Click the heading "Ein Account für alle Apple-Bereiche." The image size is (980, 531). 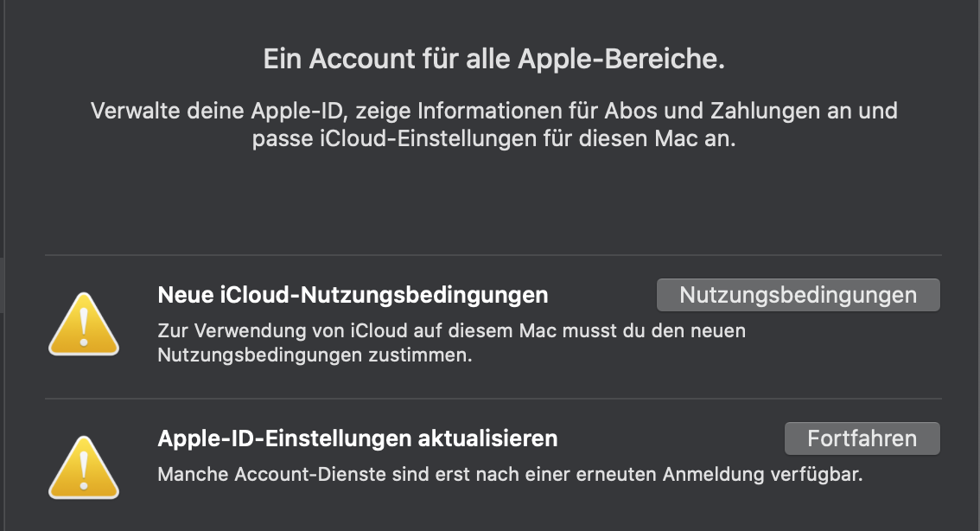tap(493, 60)
